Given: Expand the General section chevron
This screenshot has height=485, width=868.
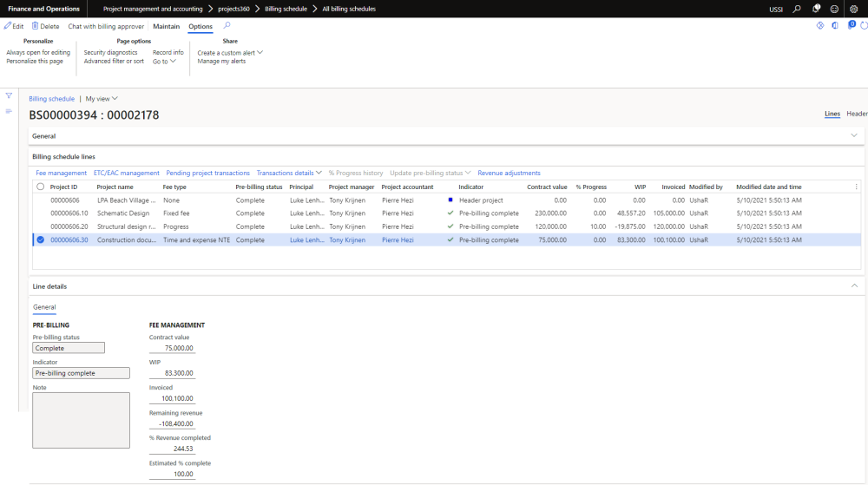Looking at the screenshot, I should pyautogui.click(x=854, y=135).
